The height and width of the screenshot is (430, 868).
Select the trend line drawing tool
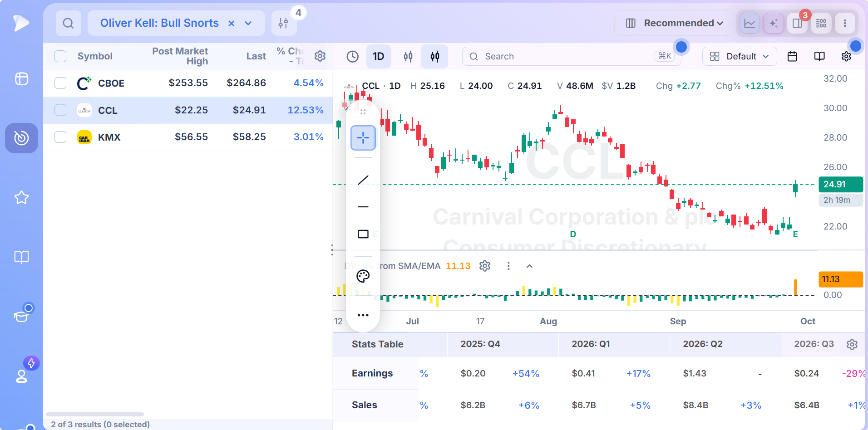tap(363, 180)
